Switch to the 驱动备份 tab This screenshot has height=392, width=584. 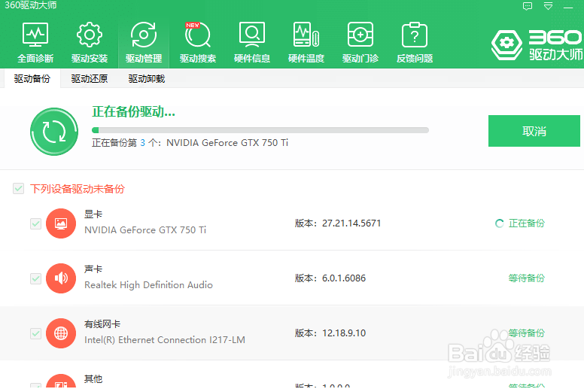(32, 78)
